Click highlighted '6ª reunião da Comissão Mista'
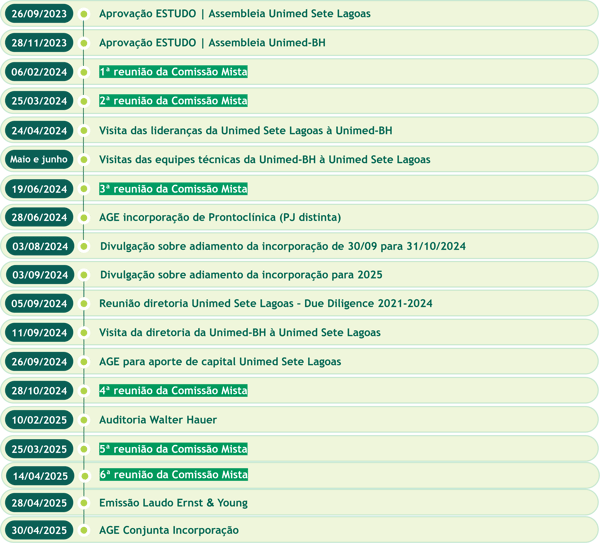The image size is (600, 543). (x=174, y=475)
